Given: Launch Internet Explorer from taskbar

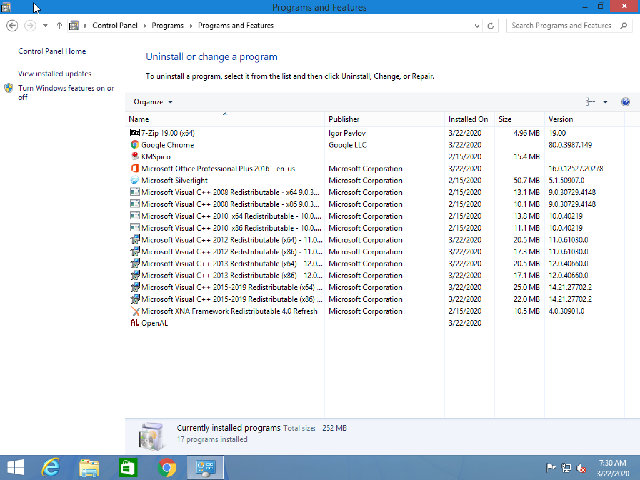Looking at the screenshot, I should pos(51,468).
